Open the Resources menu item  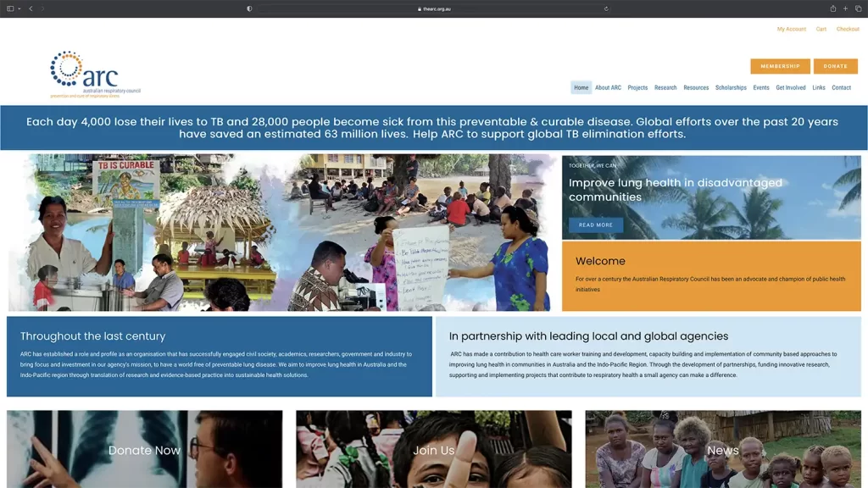(696, 87)
